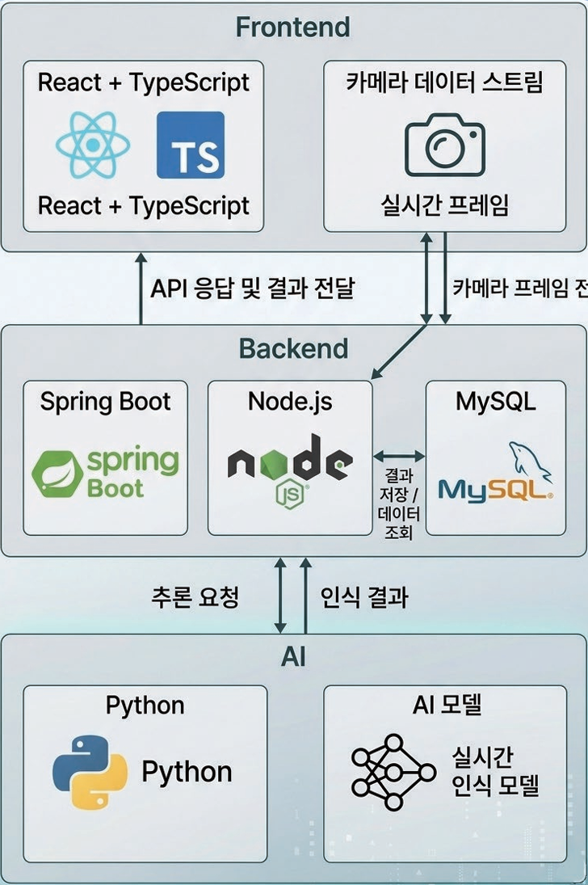Image resolution: width=588 pixels, height=885 pixels.
Task: Click the blue TS TypeScript logo
Action: pyautogui.click(x=191, y=145)
